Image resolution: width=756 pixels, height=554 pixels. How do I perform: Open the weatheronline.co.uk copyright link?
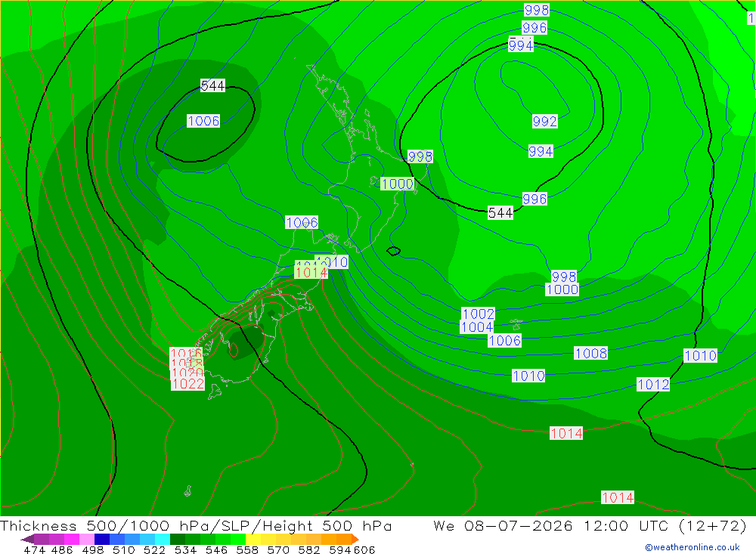pyautogui.click(x=692, y=547)
